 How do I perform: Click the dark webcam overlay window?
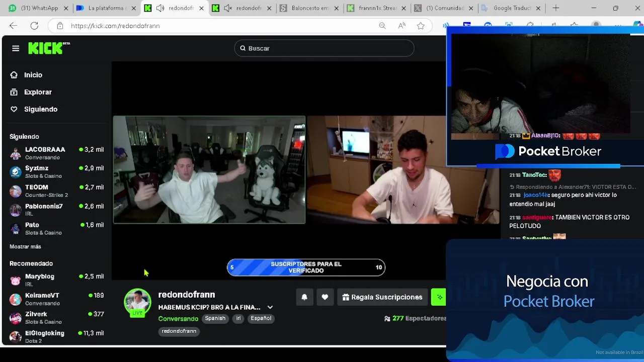(x=540, y=83)
